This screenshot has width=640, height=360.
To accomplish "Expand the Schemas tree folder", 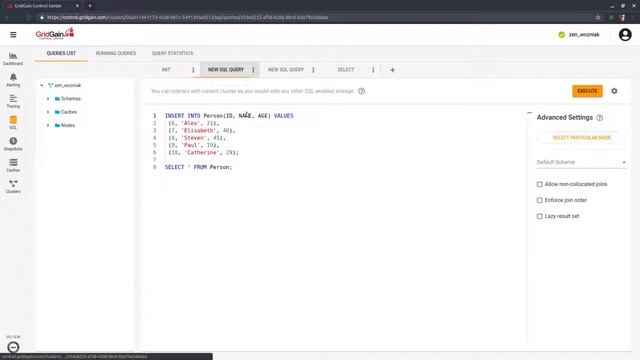I will tap(48, 99).
